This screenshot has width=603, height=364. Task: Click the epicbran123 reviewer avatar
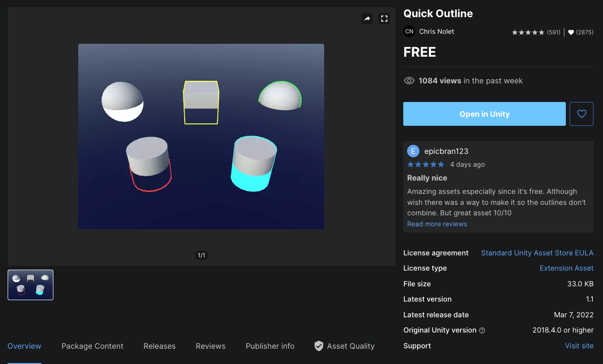click(413, 151)
